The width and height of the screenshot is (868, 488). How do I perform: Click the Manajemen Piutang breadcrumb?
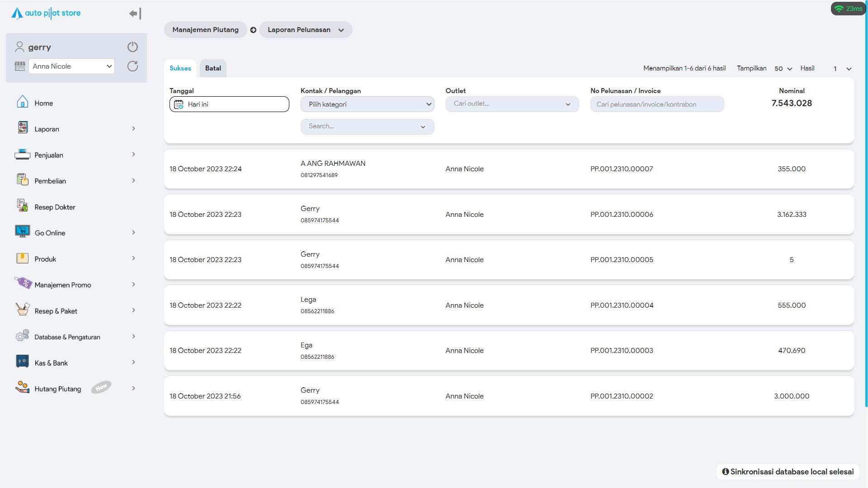pyautogui.click(x=205, y=30)
